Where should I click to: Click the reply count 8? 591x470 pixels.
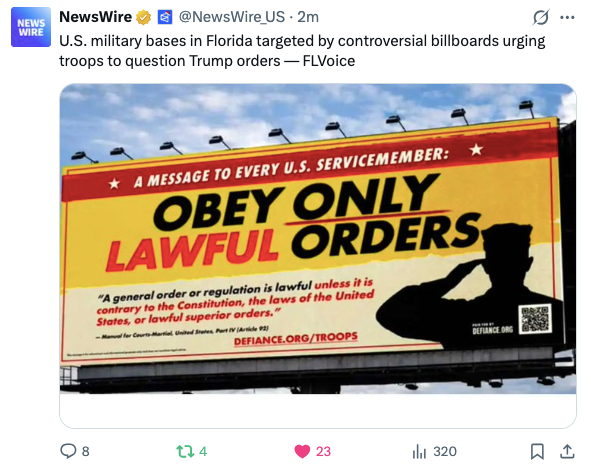(86, 451)
